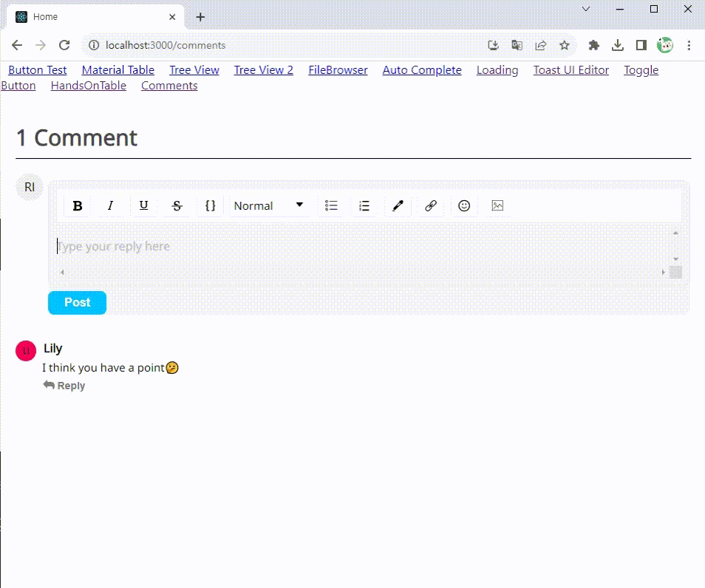Insert an unordered bullet list
Image resolution: width=705 pixels, height=588 pixels.
(331, 206)
